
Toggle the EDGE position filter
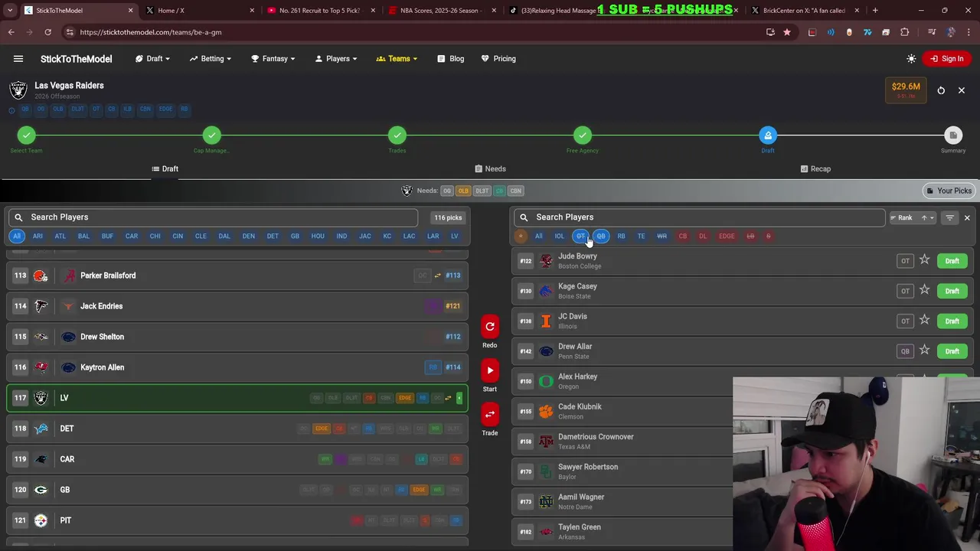coord(727,236)
